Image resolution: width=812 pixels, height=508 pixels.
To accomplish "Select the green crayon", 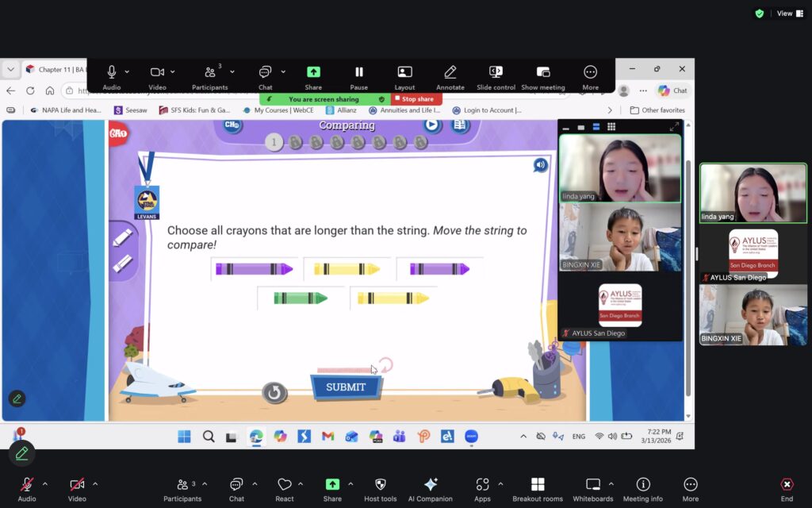I will tap(300, 298).
